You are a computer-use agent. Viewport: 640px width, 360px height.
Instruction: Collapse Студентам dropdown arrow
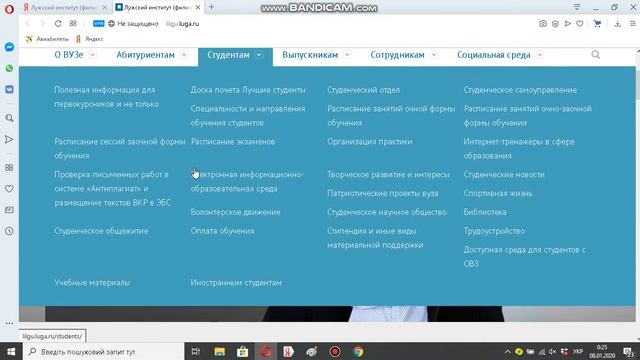point(259,55)
